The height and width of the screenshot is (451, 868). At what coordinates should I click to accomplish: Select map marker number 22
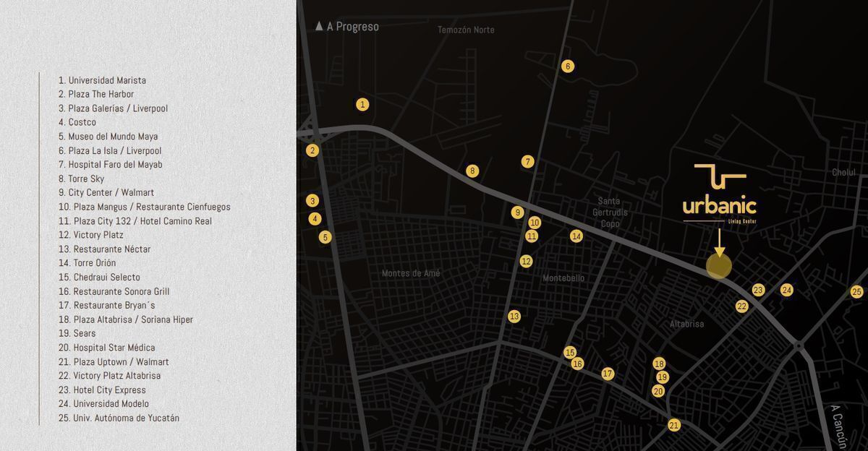(741, 306)
